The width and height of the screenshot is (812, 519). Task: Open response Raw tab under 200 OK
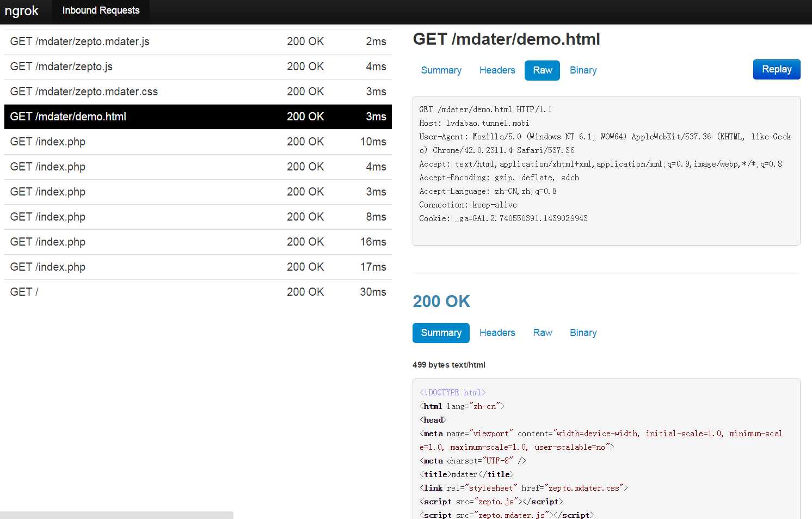point(542,333)
